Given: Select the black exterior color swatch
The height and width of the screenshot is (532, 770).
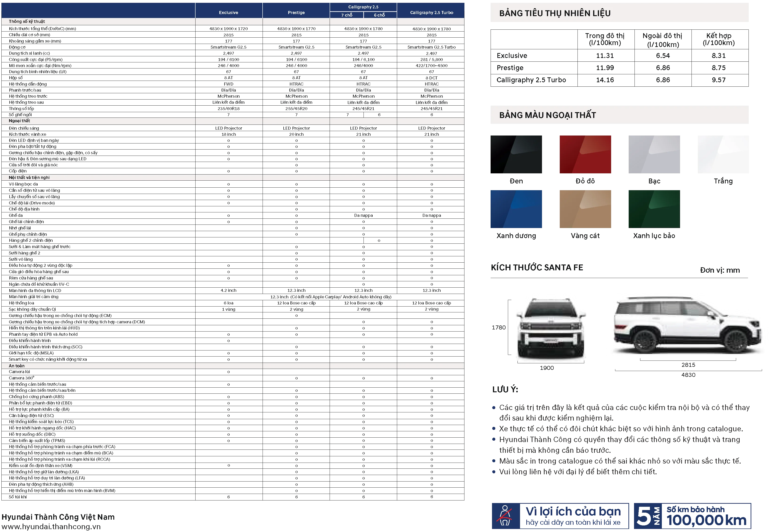Looking at the screenshot, I should [516, 154].
